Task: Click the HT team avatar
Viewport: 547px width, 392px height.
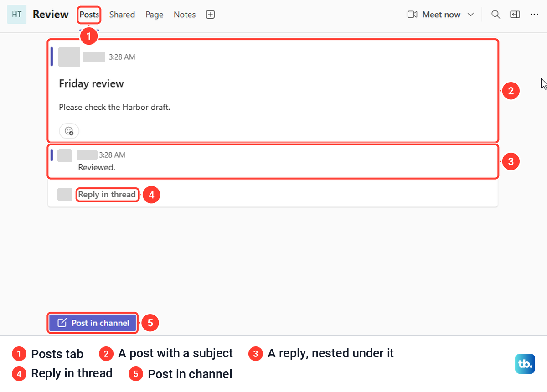Action: [17, 14]
